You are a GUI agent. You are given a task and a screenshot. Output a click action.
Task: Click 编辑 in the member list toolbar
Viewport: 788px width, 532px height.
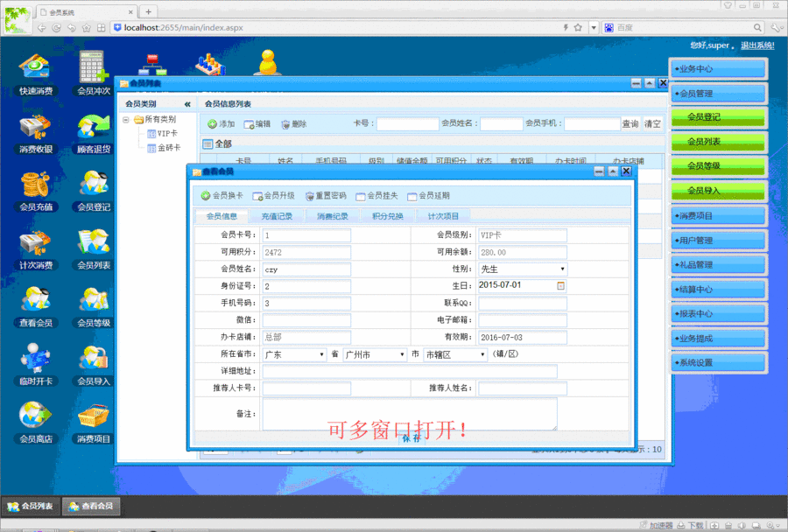[257, 124]
